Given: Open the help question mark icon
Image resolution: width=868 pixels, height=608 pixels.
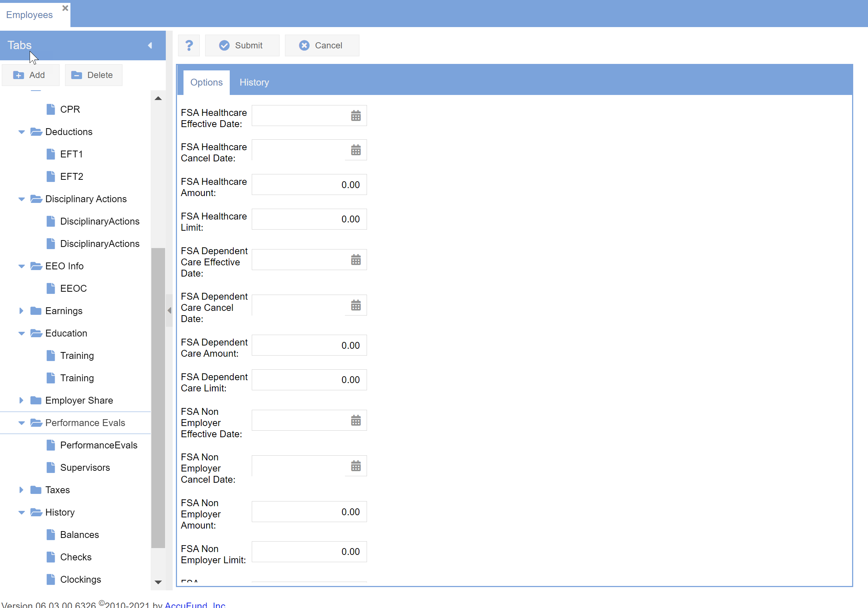Looking at the screenshot, I should (x=189, y=45).
